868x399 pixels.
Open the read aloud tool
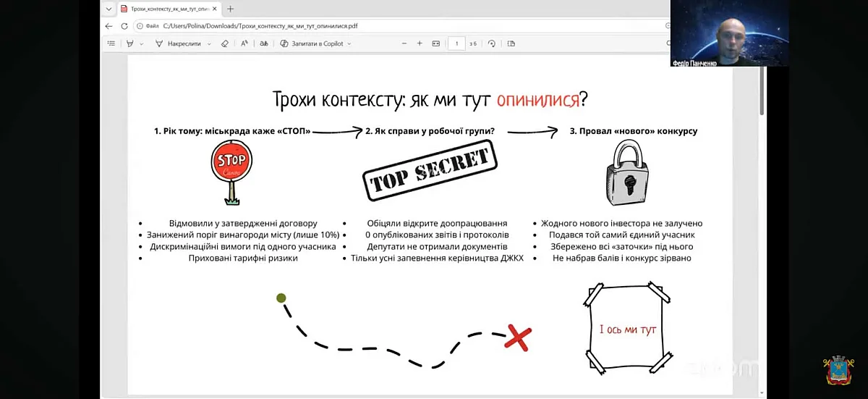click(x=244, y=43)
